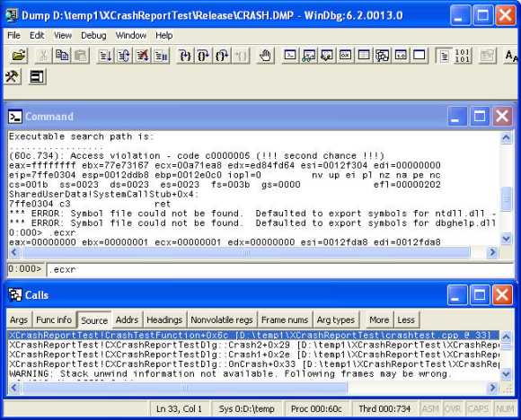The height and width of the screenshot is (420, 521).
Task: Click the Copy toolbar icon
Action: [62, 55]
